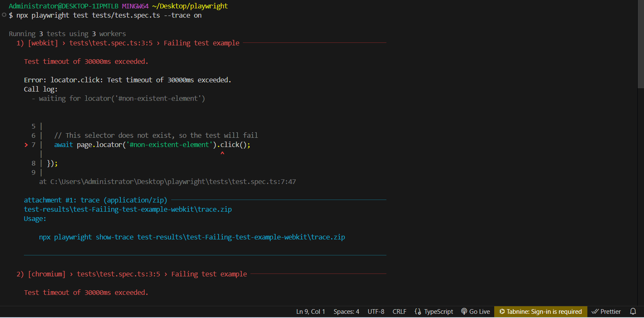Click "Error: locator.click" message line
This screenshot has height=318, width=644.
[128, 80]
